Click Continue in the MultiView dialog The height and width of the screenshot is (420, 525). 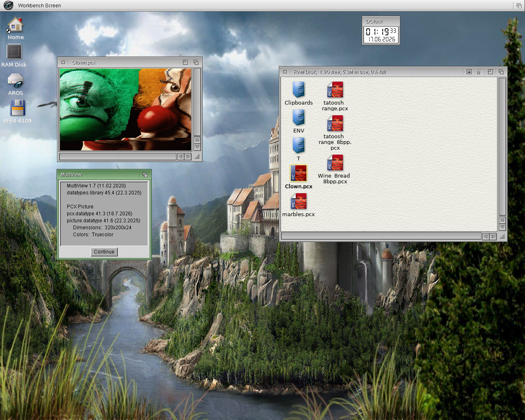tap(104, 252)
